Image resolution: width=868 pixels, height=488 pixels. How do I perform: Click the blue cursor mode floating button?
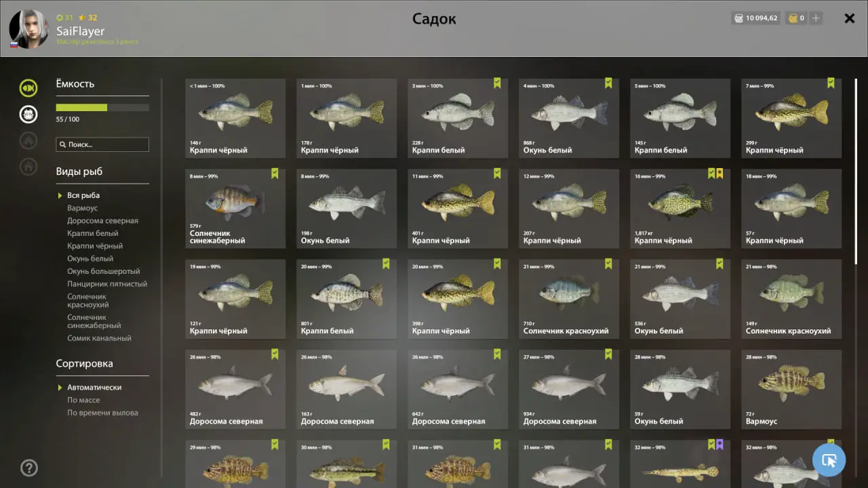[829, 460]
